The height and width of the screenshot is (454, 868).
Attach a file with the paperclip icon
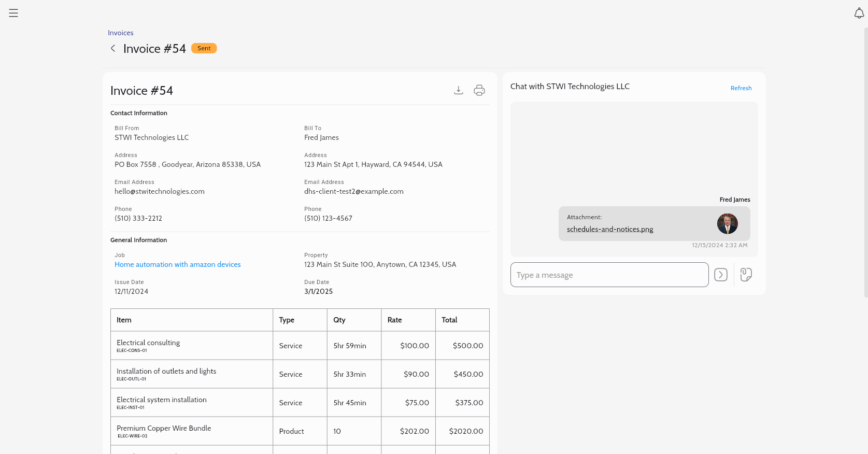[x=746, y=275]
